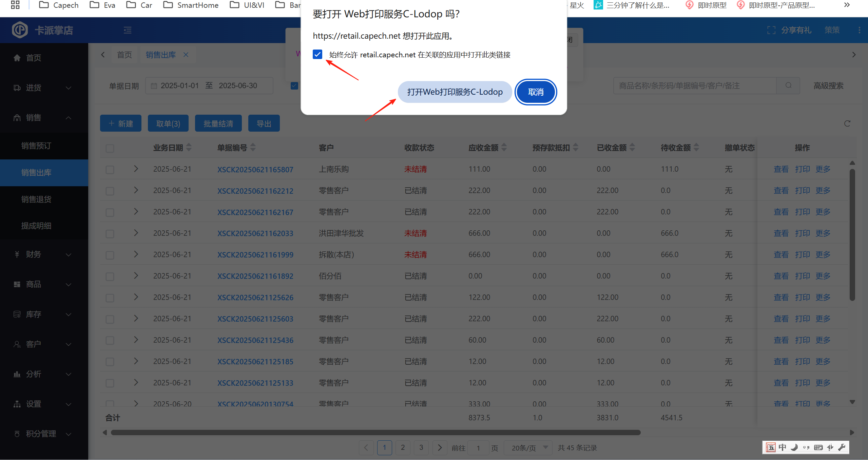Click the 取消 button in dialog
Viewport: 868px width, 460px height.
[x=536, y=92]
